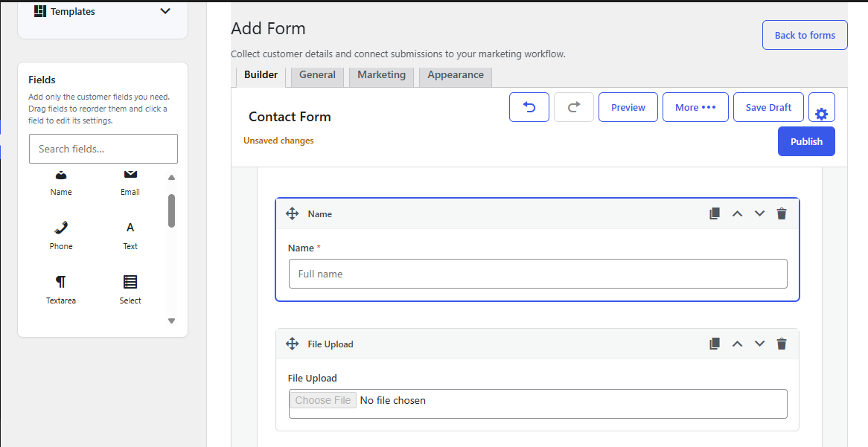This screenshot has width=868, height=447.
Task: Click the File Upload move handle icon
Action: click(293, 344)
